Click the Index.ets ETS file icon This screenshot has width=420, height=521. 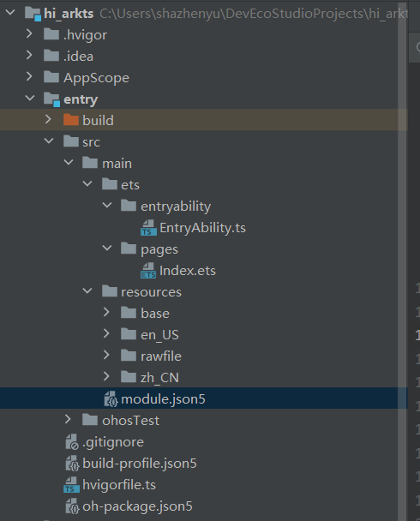point(148,271)
